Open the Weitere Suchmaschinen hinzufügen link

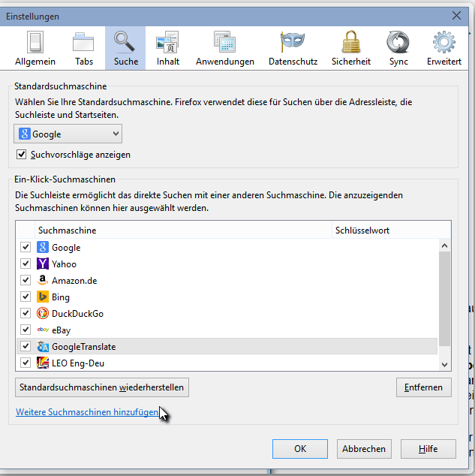87,412
